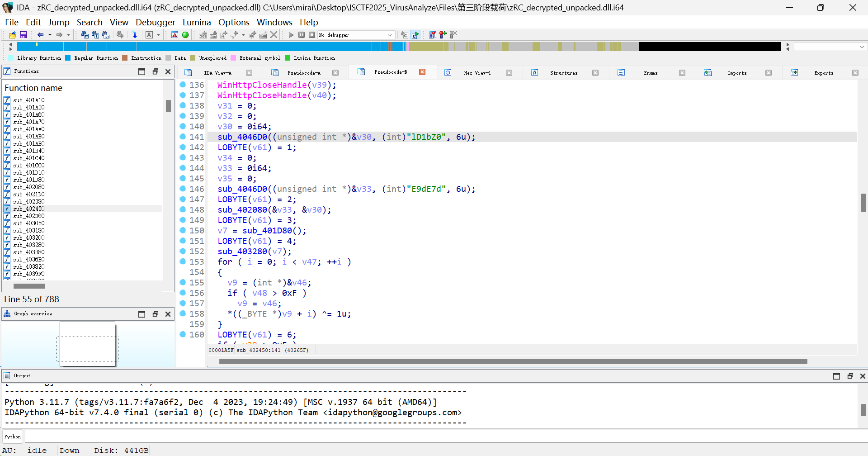
Task: Switch to the Hex View-1 tab
Action: (x=477, y=73)
